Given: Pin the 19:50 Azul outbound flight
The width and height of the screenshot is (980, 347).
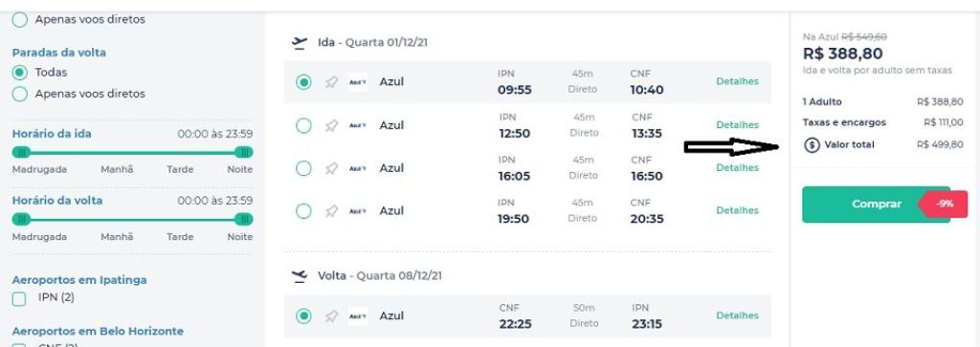Looking at the screenshot, I should point(331,211).
